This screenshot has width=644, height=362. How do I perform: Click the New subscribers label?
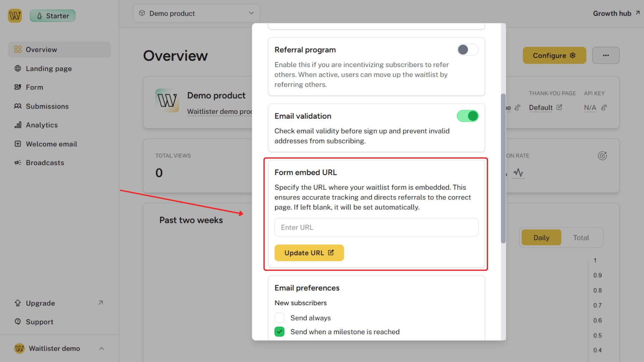coord(301,303)
